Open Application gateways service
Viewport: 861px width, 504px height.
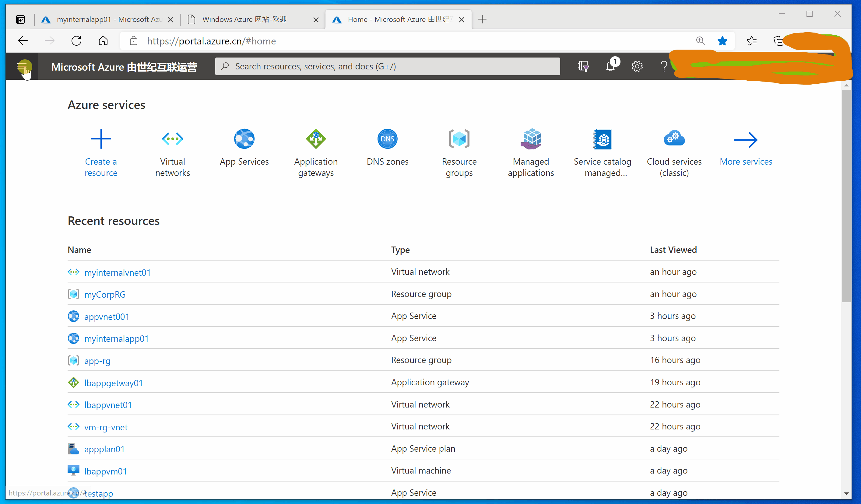click(316, 139)
